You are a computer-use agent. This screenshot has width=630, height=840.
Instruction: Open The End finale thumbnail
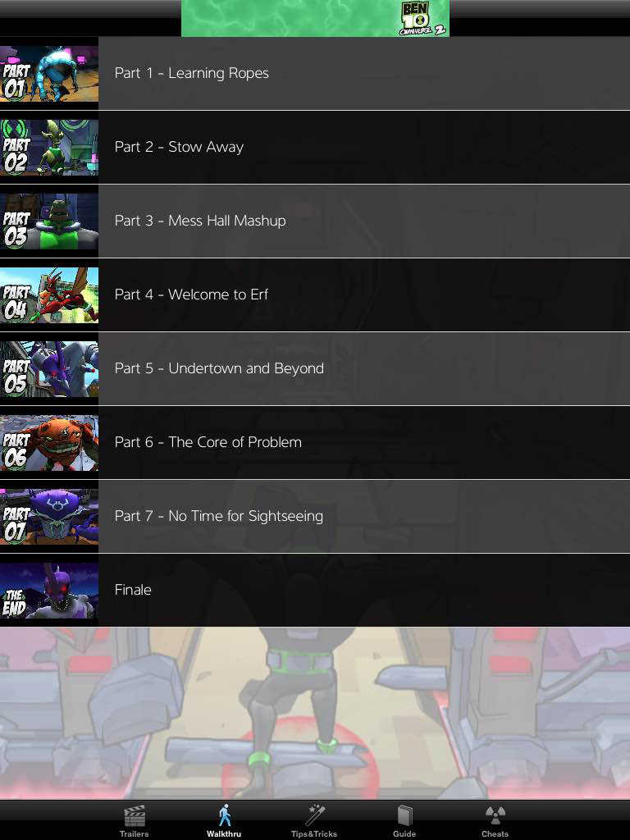tap(49, 591)
